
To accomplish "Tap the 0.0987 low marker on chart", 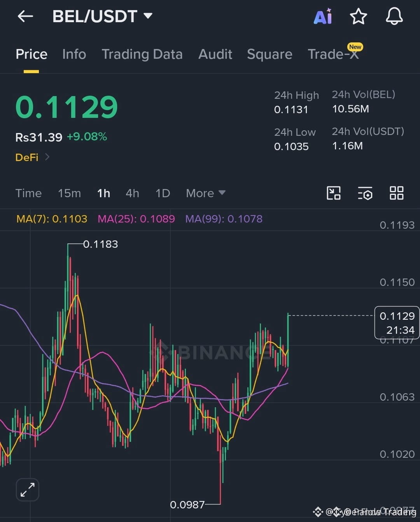I will point(187,504).
